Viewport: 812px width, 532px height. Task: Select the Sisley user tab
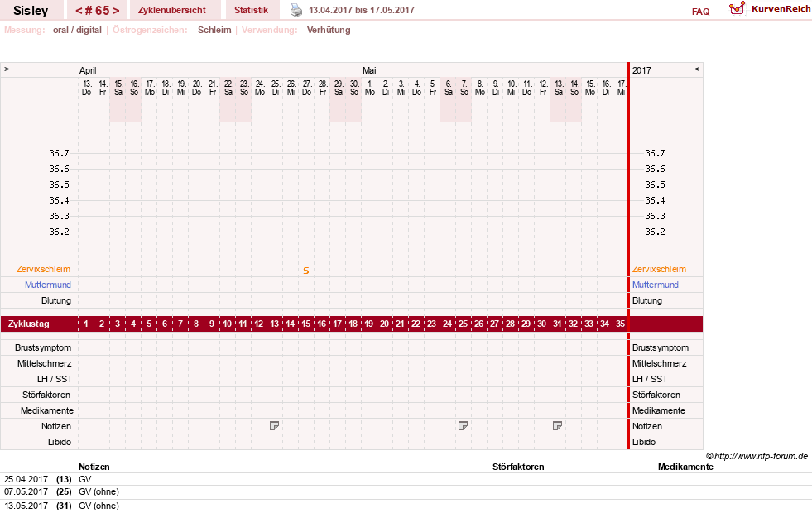point(31,11)
